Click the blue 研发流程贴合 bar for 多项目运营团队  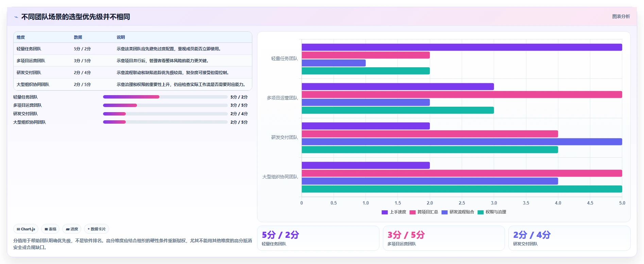tap(366, 102)
